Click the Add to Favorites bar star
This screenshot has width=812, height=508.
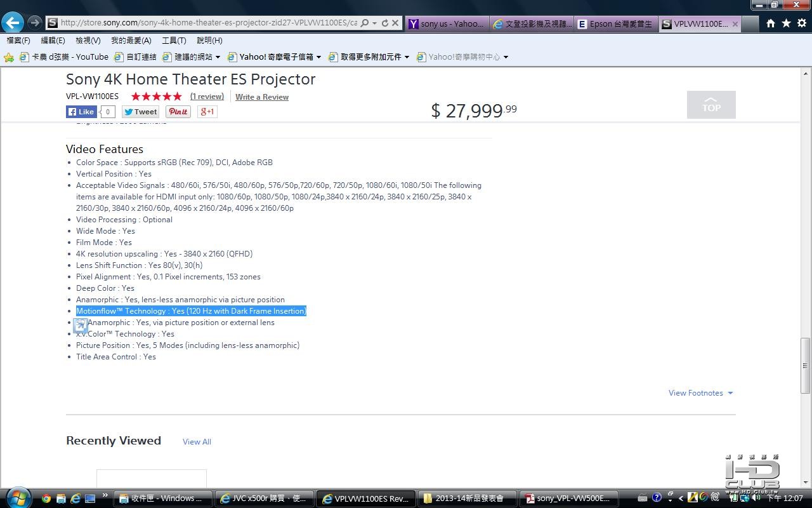click(9, 57)
